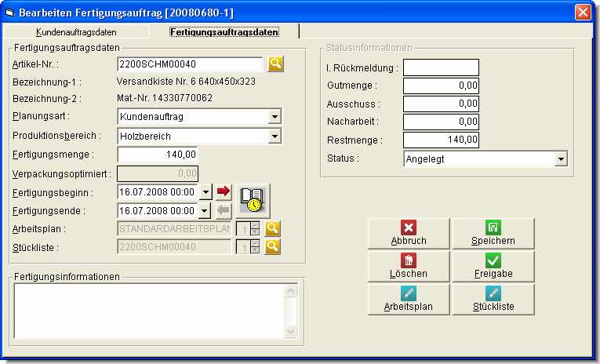Viewport: 600px width, 364px height.
Task: Click the Fertigungsende date value
Action: tap(158, 210)
